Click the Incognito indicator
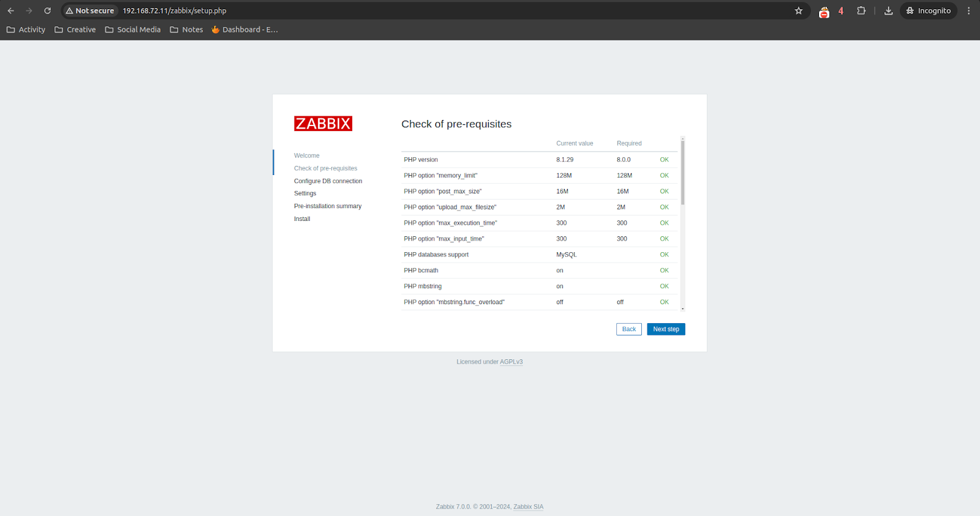The image size is (980, 516). point(929,11)
